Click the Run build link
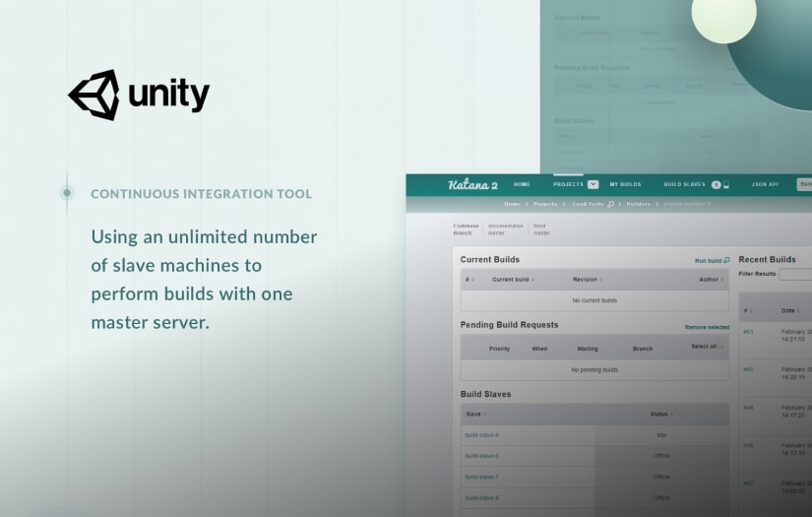 click(x=708, y=261)
